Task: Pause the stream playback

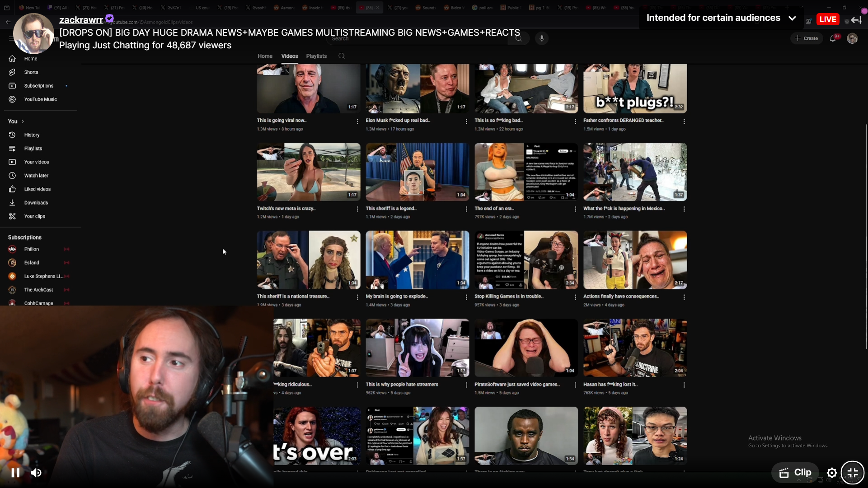Action: point(15,473)
